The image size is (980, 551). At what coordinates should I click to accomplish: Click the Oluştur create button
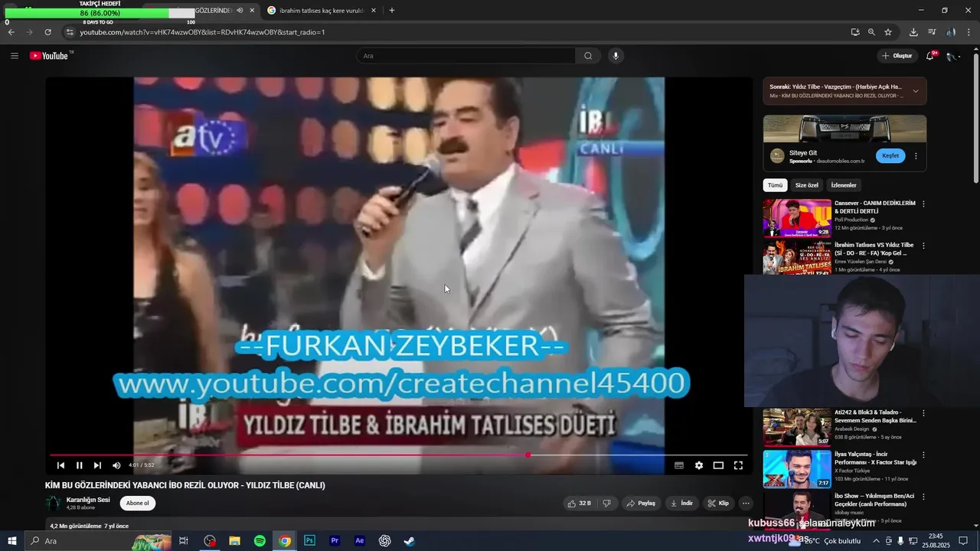(897, 56)
